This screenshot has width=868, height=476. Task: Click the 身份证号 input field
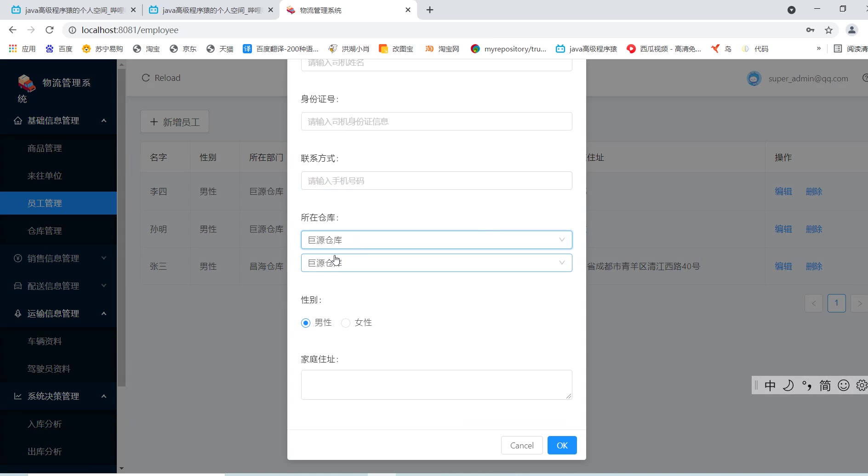point(437,121)
